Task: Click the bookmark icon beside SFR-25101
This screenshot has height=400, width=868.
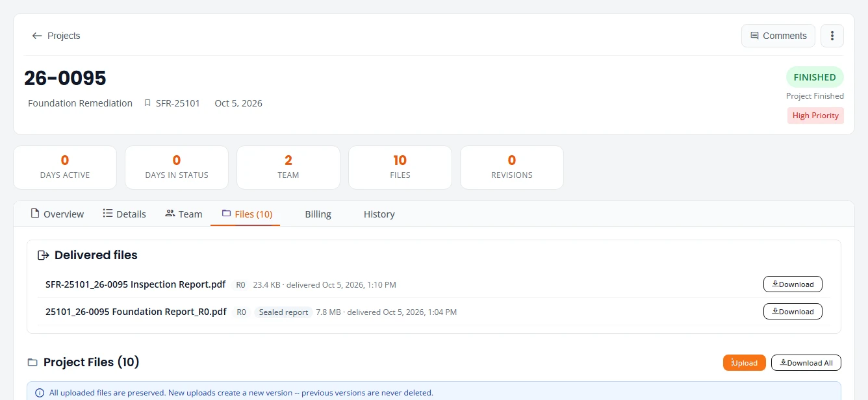Action: [x=147, y=103]
